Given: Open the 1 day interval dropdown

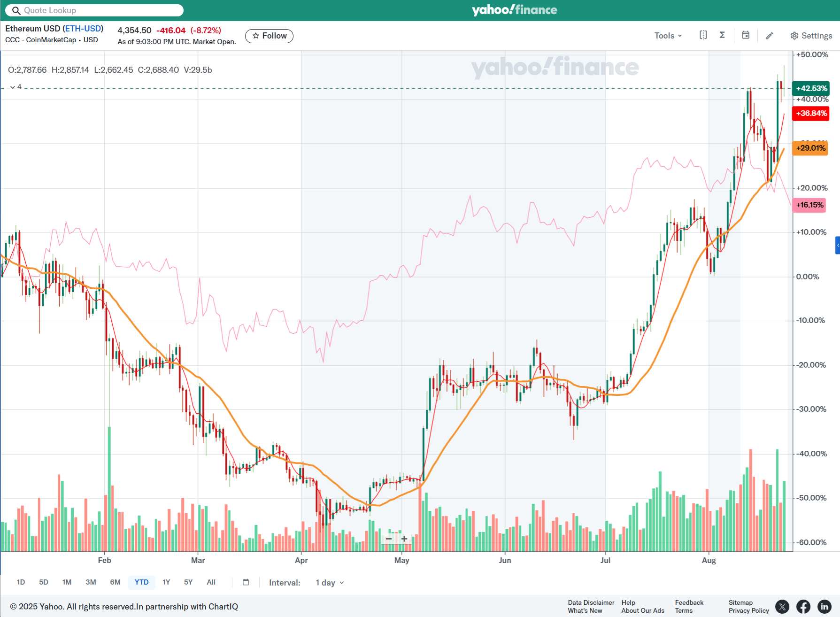Looking at the screenshot, I should (330, 583).
